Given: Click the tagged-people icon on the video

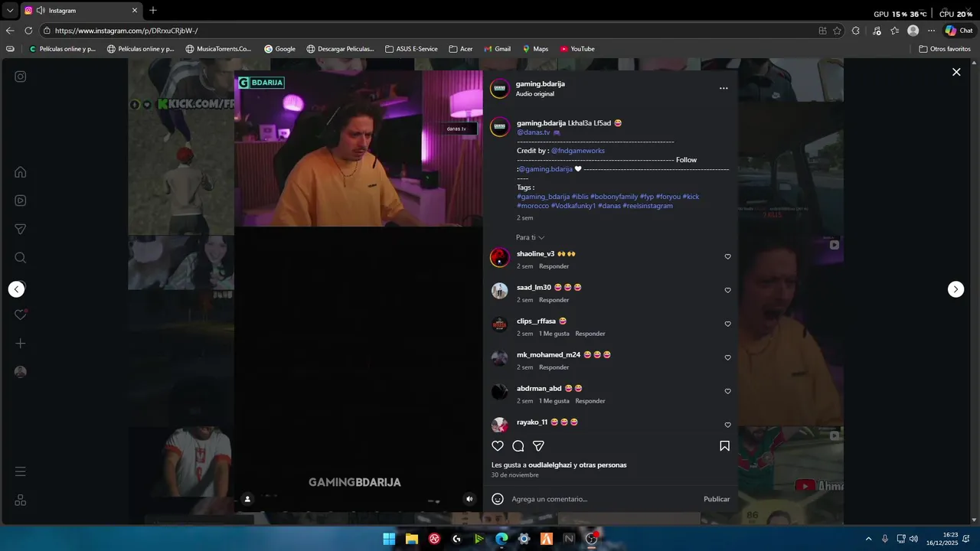Looking at the screenshot, I should [x=247, y=499].
